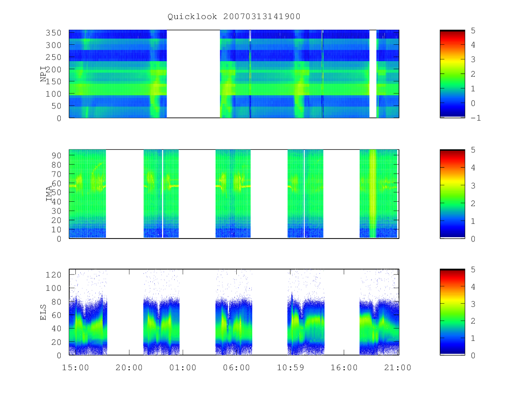Select the ELS y-axis label

44,312
